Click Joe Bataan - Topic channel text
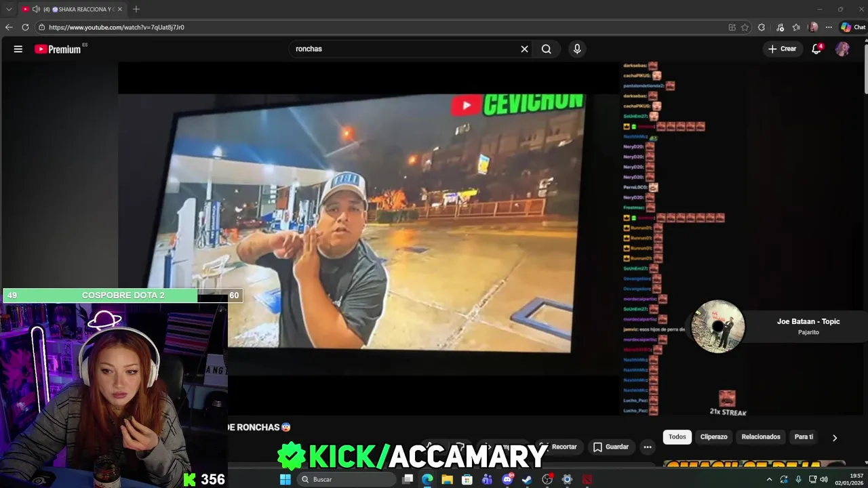Screen dimensions: 868x488 (808, 321)
